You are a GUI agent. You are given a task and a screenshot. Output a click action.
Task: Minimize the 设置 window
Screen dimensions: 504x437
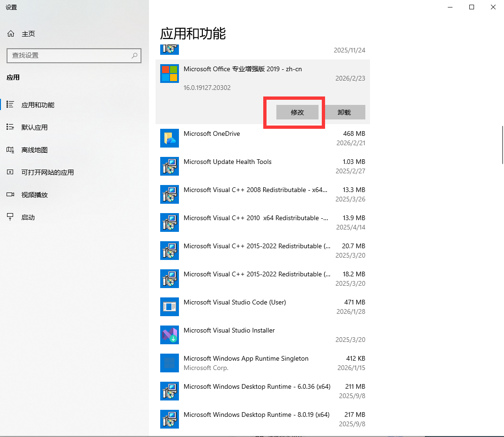click(x=450, y=7)
